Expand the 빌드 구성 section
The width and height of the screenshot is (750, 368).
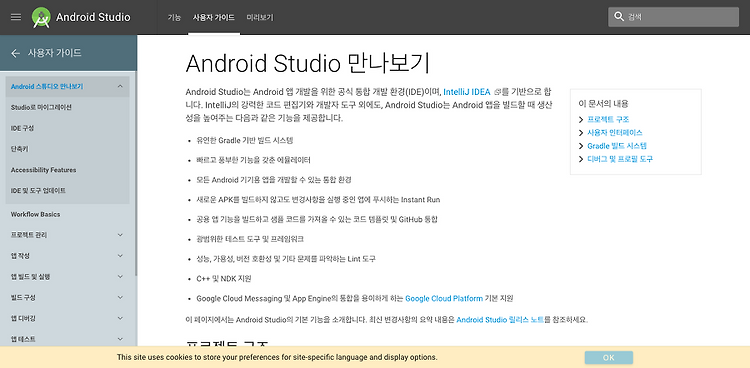[120, 298]
